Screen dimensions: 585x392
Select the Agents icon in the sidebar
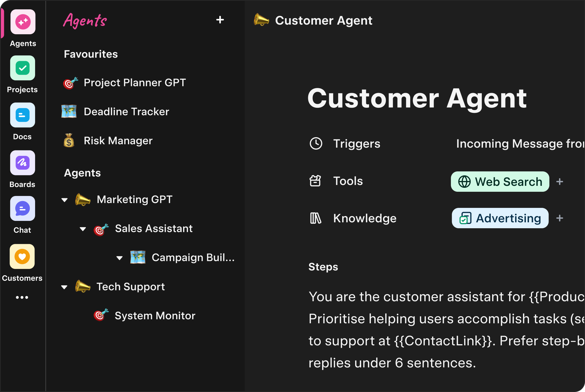pyautogui.click(x=22, y=22)
